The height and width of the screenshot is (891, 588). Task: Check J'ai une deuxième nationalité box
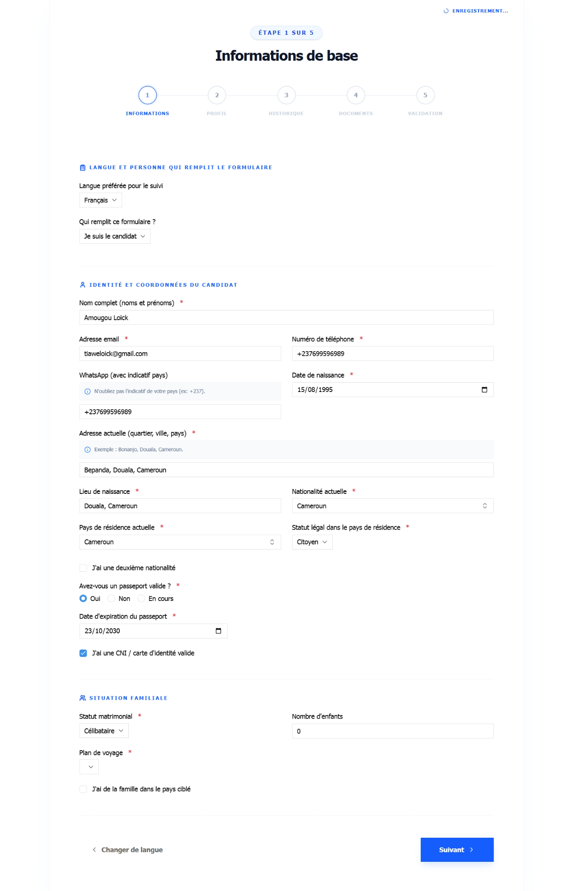point(83,568)
